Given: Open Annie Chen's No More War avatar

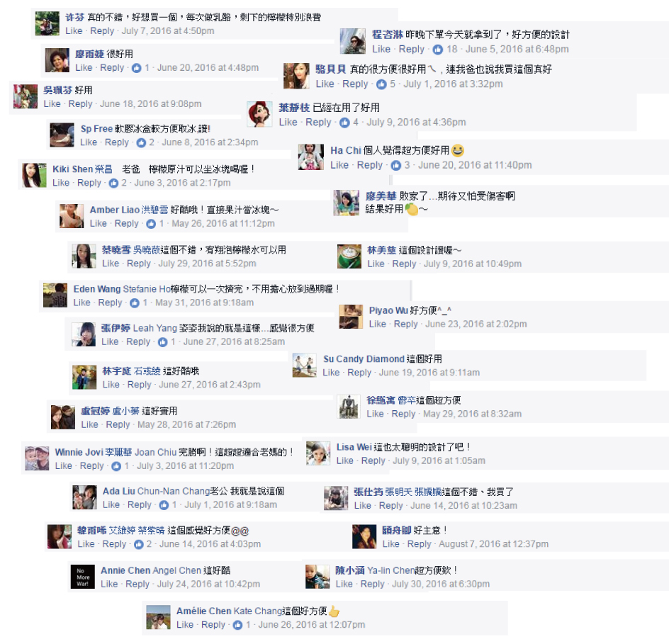Looking at the screenshot, I should pos(83,577).
